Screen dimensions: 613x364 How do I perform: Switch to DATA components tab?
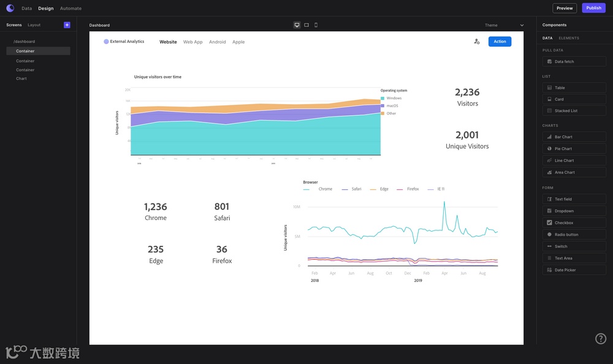tap(547, 38)
